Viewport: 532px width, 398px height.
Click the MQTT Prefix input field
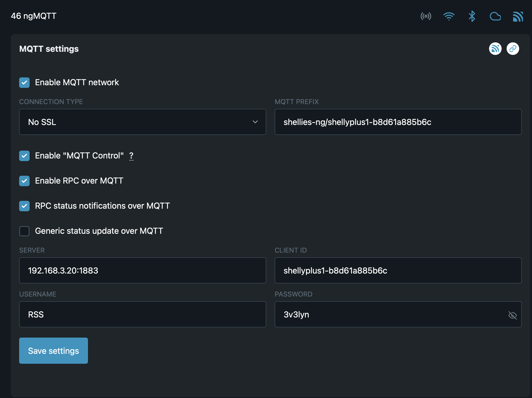(398, 122)
